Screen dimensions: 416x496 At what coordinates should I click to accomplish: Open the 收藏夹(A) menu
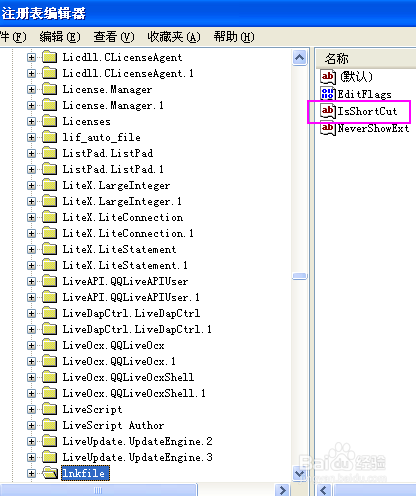[174, 37]
